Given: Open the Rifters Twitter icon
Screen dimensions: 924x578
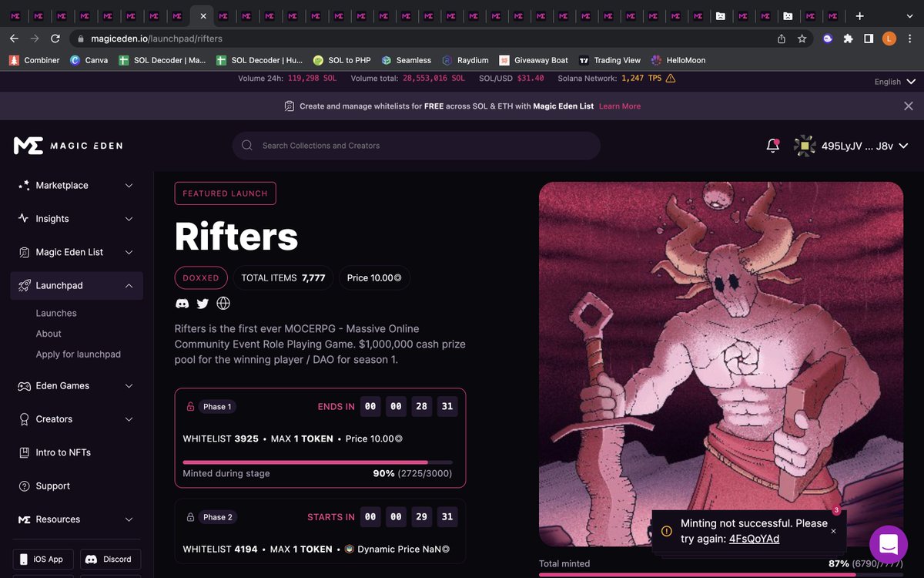Looking at the screenshot, I should coord(203,304).
